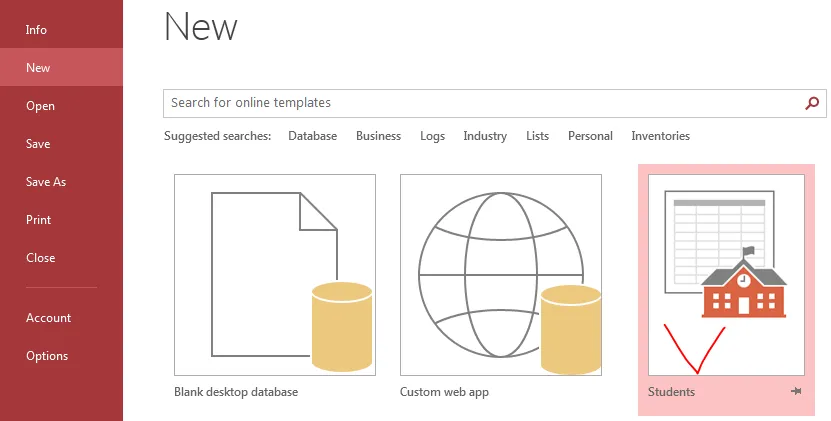Select the Industry suggested search
Viewport: 831px width, 421px height.
coord(485,136)
